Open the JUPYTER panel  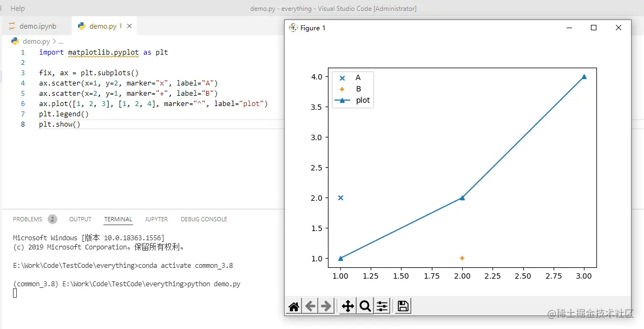tap(156, 219)
